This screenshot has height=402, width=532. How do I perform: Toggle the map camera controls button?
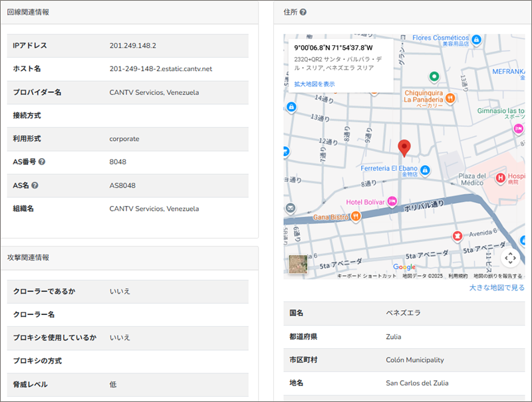[510, 258]
